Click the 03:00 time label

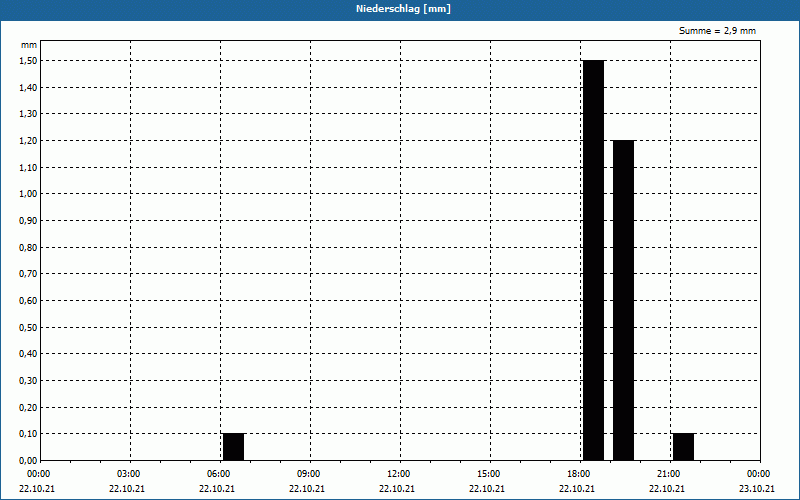coord(128,474)
